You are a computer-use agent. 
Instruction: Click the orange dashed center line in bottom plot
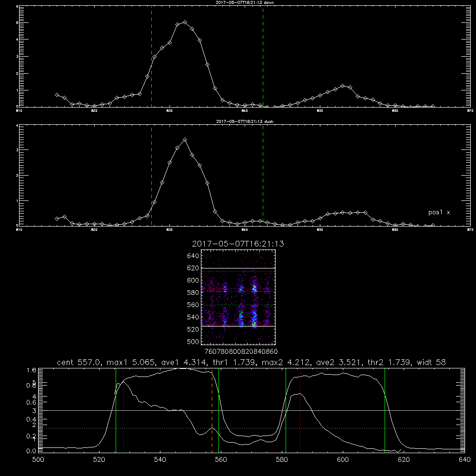[212, 411]
